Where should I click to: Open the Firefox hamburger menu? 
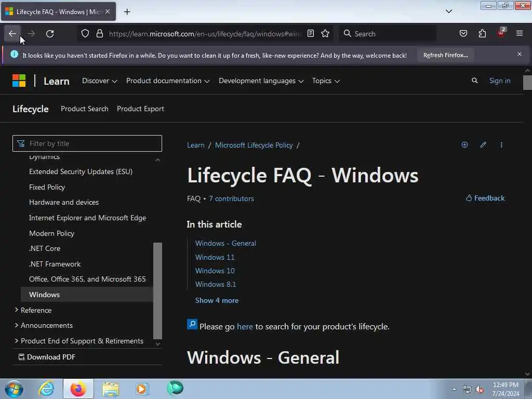pos(520,34)
